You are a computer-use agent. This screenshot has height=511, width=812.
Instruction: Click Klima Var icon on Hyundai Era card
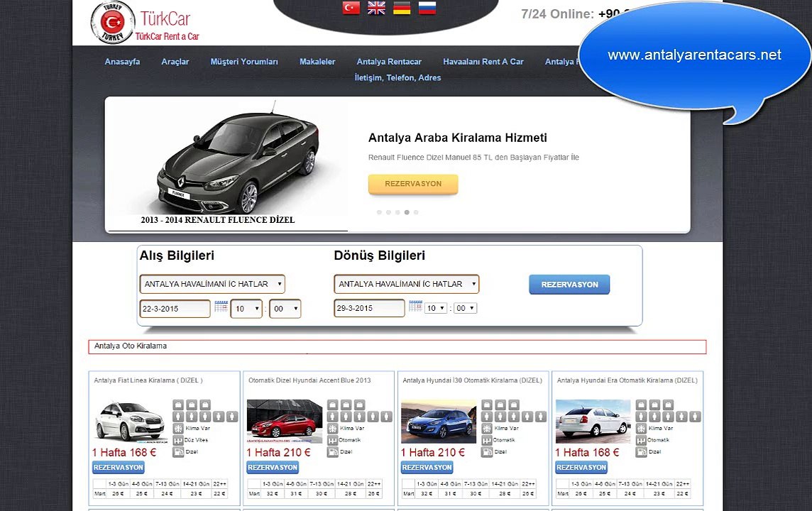641,428
